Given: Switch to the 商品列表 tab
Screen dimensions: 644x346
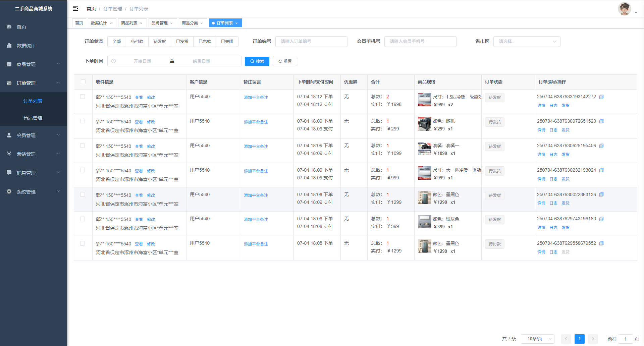Looking at the screenshot, I should click(x=129, y=23).
